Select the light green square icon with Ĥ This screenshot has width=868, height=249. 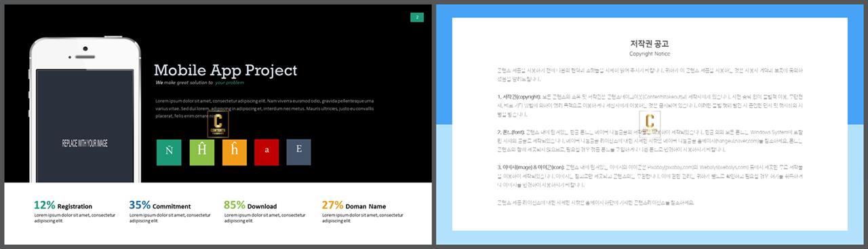coord(201,153)
